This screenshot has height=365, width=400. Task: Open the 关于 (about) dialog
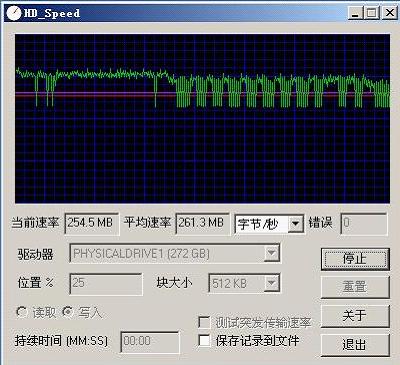pos(355,315)
